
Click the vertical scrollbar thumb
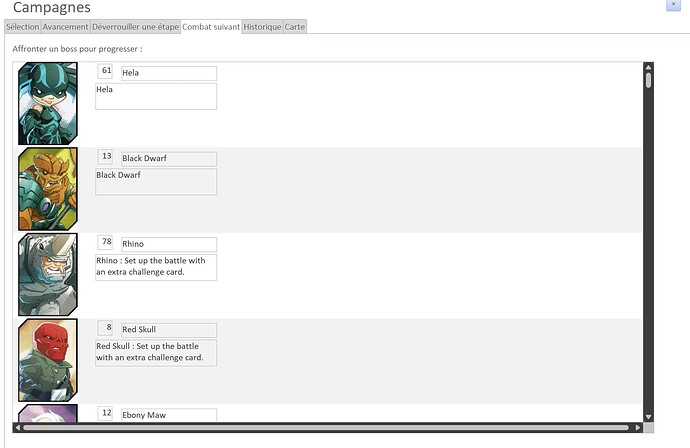[x=648, y=81]
